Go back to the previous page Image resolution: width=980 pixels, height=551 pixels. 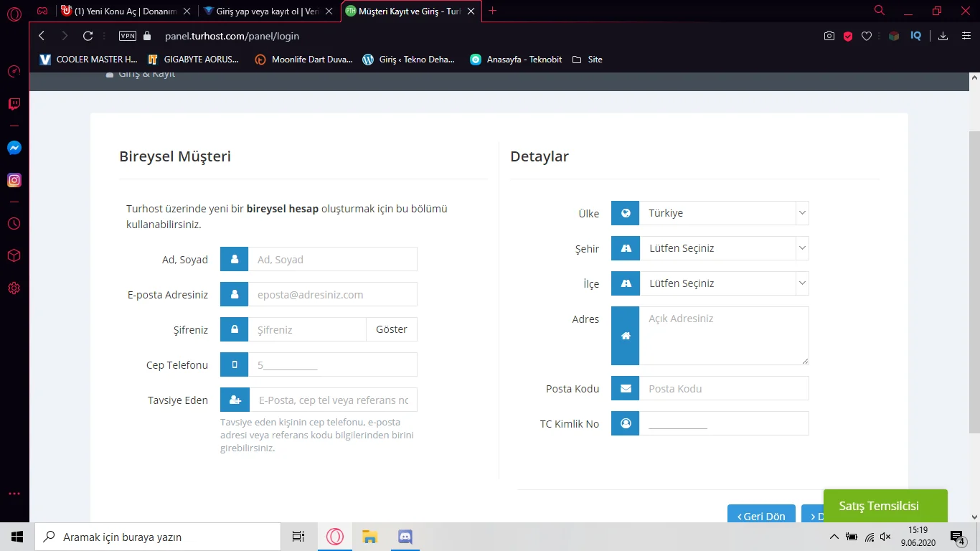[x=42, y=36]
